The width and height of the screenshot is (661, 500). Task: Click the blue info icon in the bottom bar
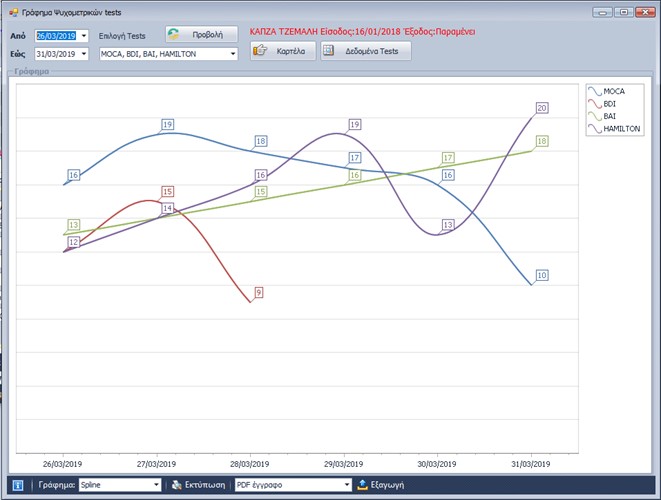[x=18, y=485]
